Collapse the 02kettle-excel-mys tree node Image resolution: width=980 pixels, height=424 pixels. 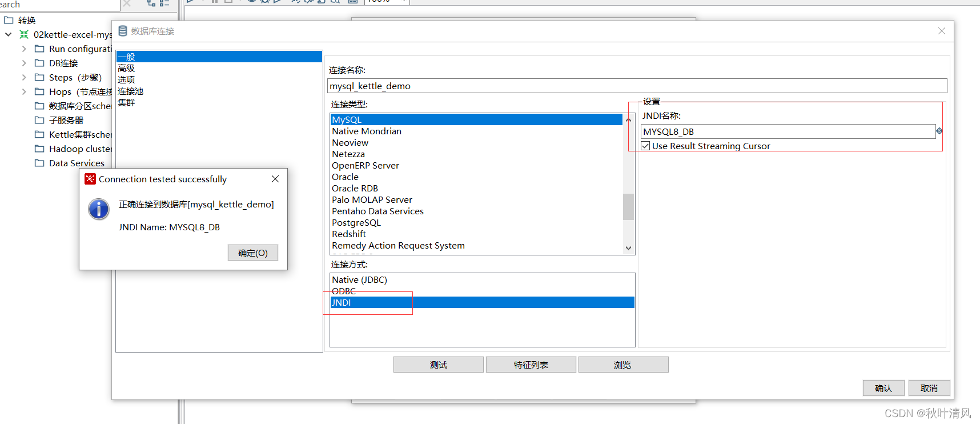click(9, 34)
